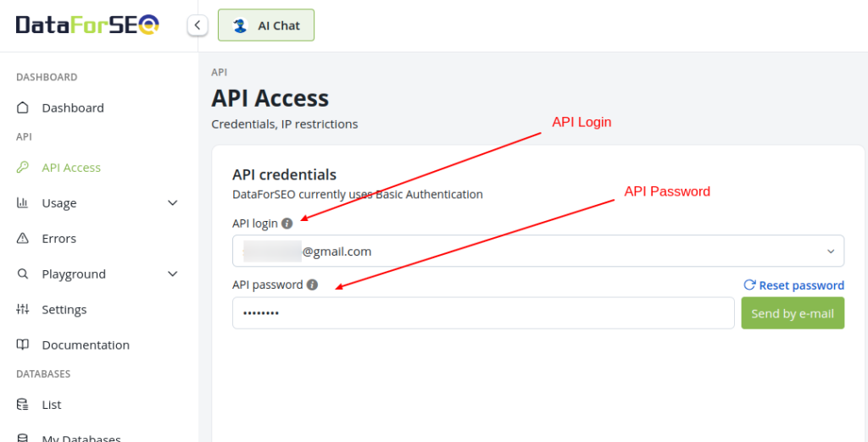Click the Reset password refresh icon

tap(749, 285)
